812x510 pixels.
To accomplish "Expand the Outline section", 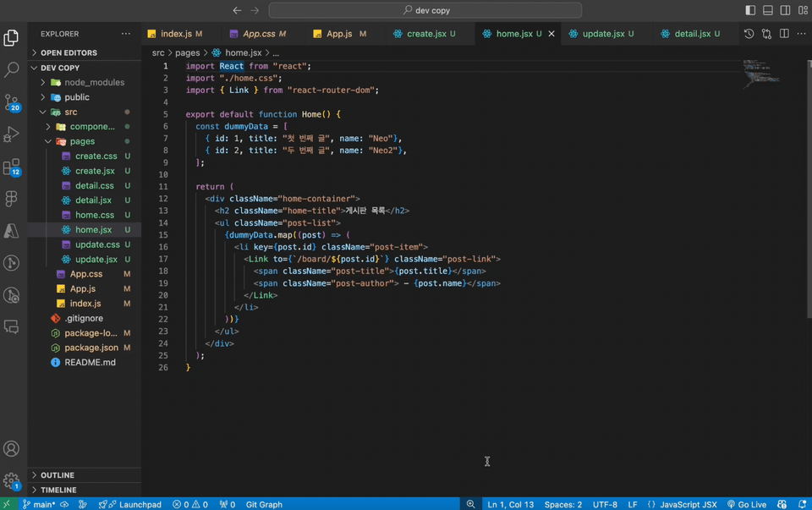I will (x=85, y=475).
